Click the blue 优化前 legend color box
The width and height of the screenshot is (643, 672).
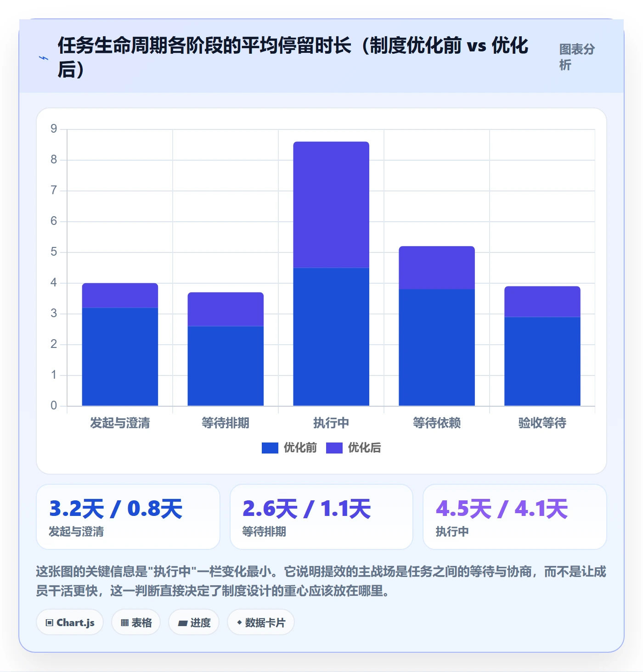pyautogui.click(x=270, y=448)
